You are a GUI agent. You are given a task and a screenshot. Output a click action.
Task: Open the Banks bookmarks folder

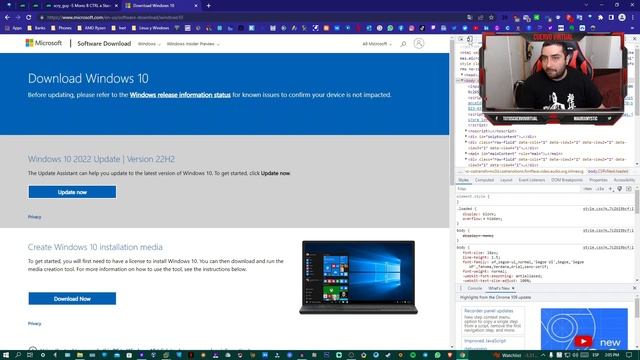[36, 28]
